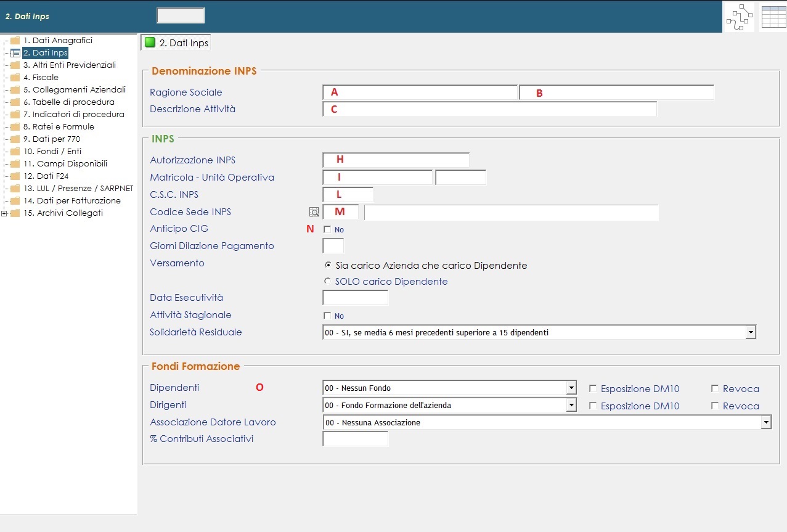This screenshot has height=532, width=787.
Task: Open Altri Enti Previdenziali section
Action: [69, 65]
